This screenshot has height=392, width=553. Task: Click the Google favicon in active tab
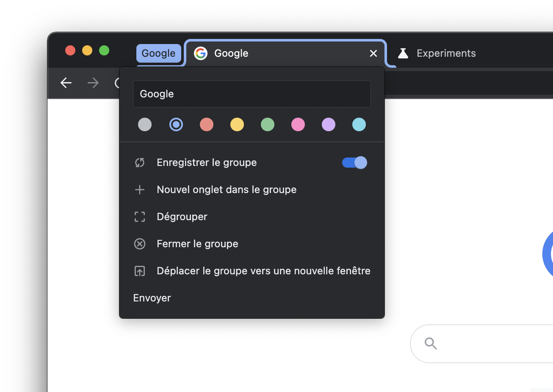coord(201,53)
